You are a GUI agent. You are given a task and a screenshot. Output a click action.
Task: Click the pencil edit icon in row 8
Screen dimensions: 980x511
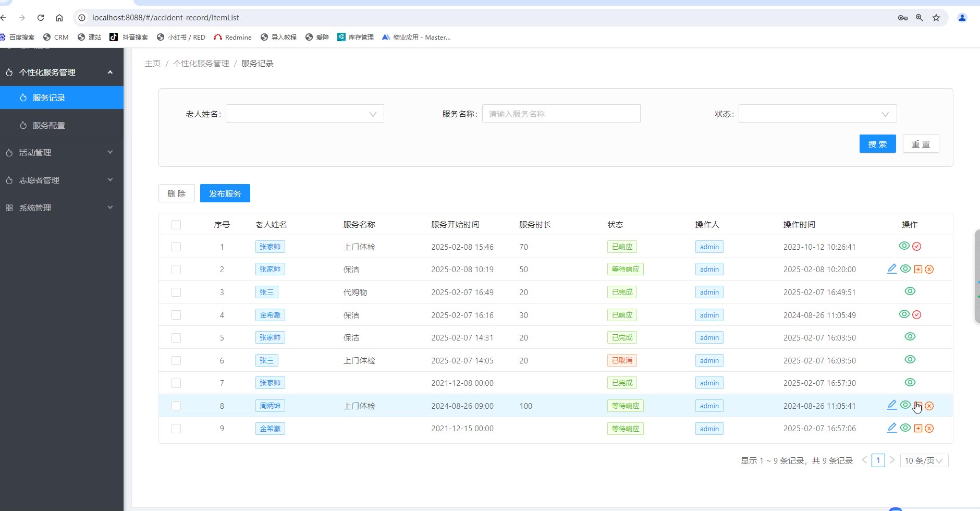892,405
